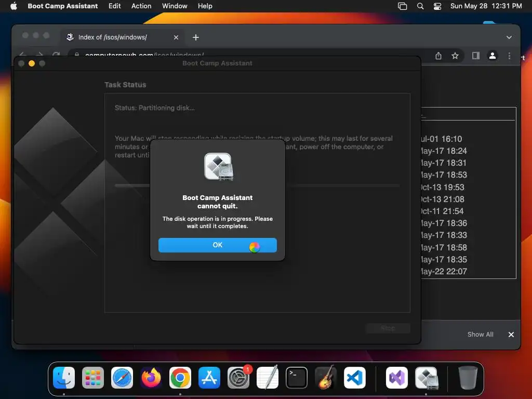The image size is (532, 399).
Task: Click the 'ul-01 16:10' date entry
Action: point(442,139)
